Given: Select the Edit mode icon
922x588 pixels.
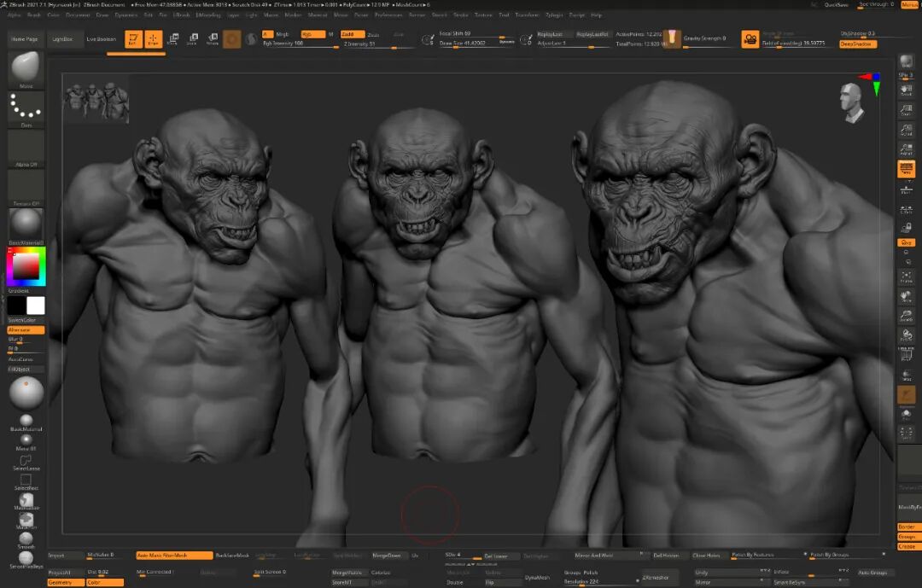Looking at the screenshot, I should pyautogui.click(x=133, y=39).
